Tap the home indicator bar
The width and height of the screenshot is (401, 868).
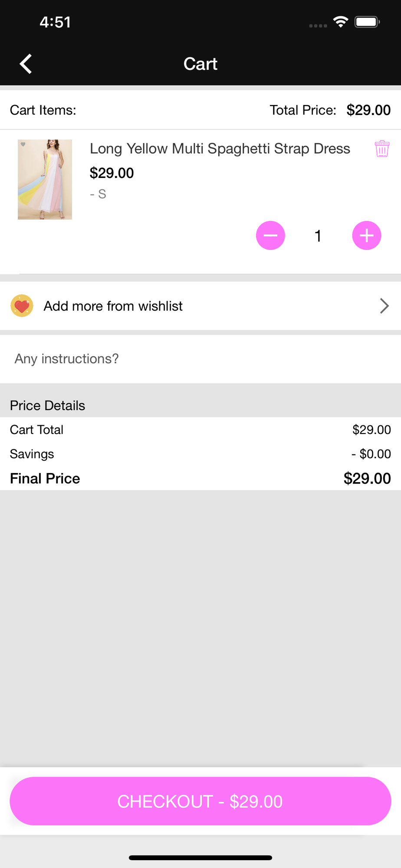pos(200,858)
